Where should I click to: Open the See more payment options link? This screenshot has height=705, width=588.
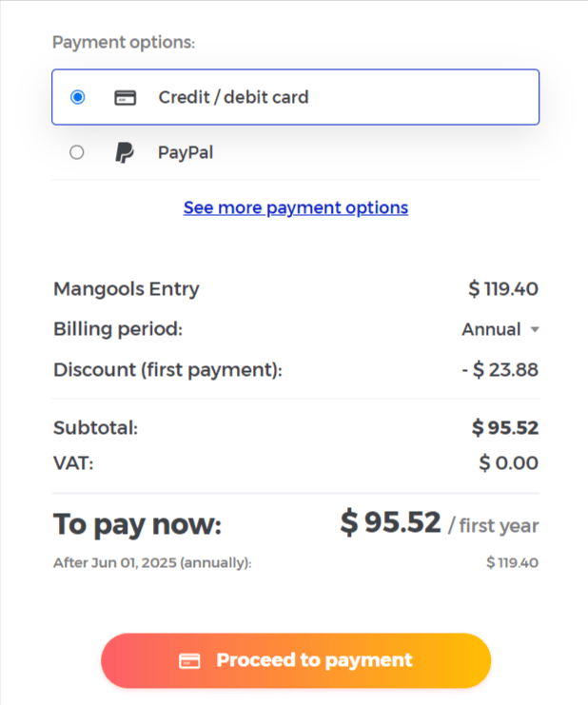click(296, 207)
